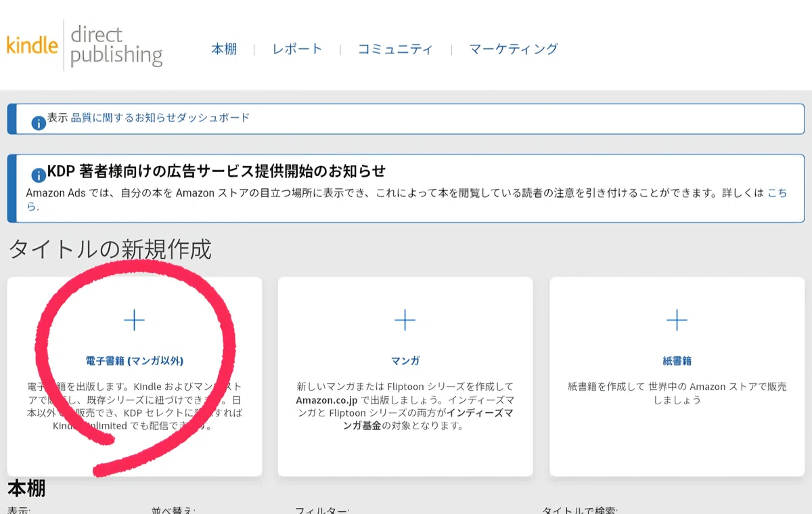
Task: Click the 紙書籍 card description text
Action: point(677,393)
